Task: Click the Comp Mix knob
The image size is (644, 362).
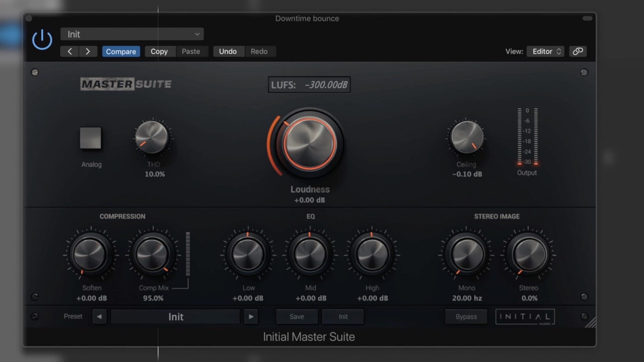Action: (152, 254)
